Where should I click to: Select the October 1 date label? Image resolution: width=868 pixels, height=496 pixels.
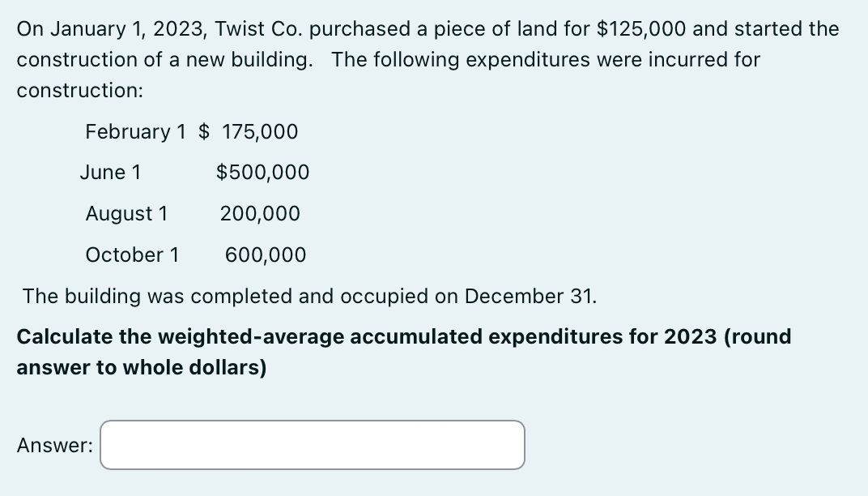pos(132,254)
